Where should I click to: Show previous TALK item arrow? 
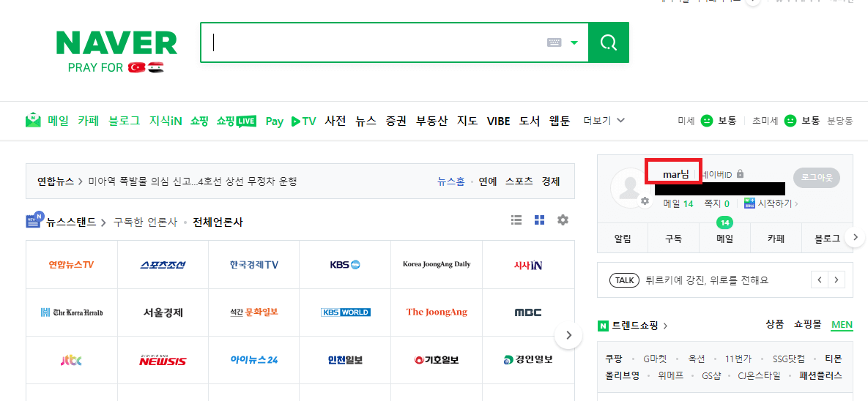click(x=820, y=280)
